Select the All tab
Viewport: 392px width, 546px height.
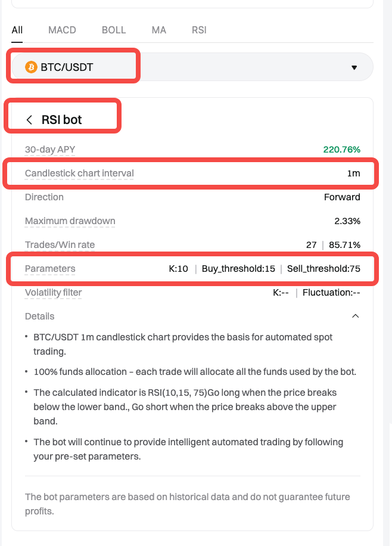(17, 30)
